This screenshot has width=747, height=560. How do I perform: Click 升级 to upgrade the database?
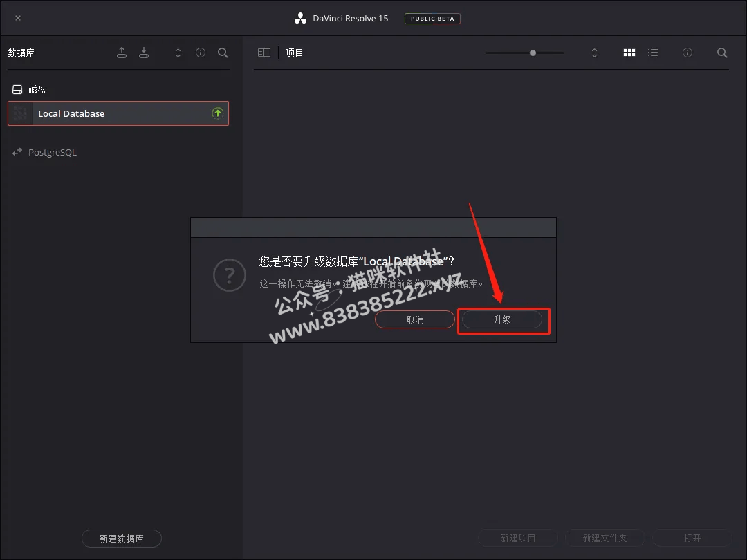502,319
